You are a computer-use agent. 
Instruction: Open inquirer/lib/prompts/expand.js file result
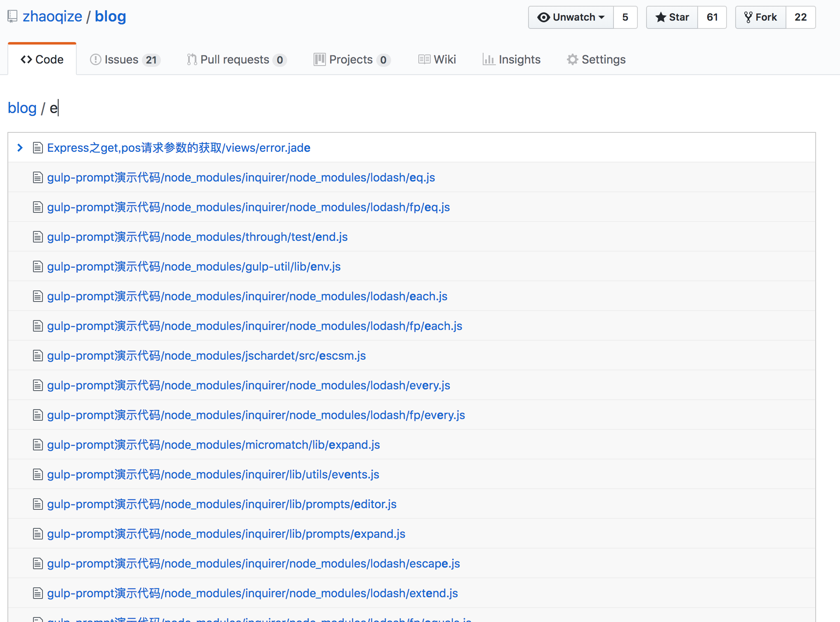[x=226, y=534]
